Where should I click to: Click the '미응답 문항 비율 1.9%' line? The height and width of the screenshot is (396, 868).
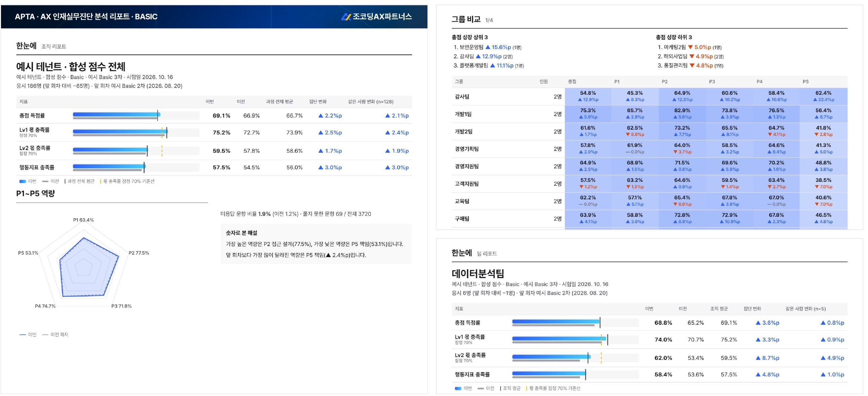pyautogui.click(x=295, y=214)
